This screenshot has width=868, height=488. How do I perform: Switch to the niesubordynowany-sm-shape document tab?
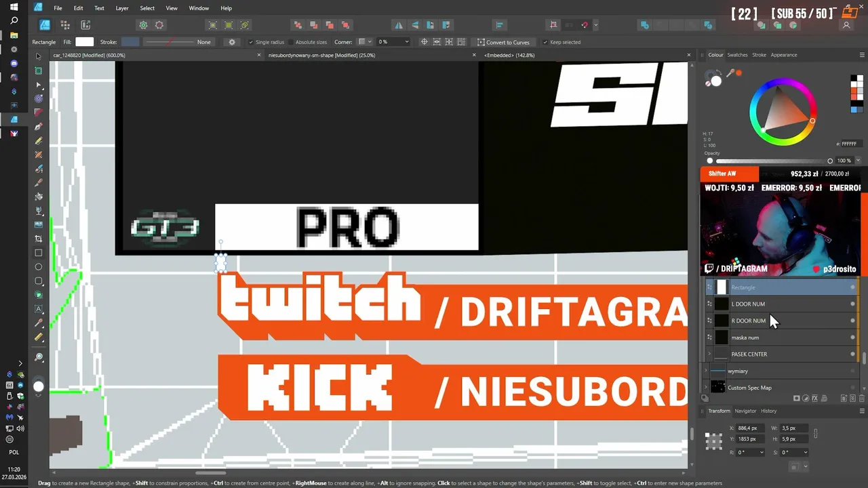[x=321, y=55]
